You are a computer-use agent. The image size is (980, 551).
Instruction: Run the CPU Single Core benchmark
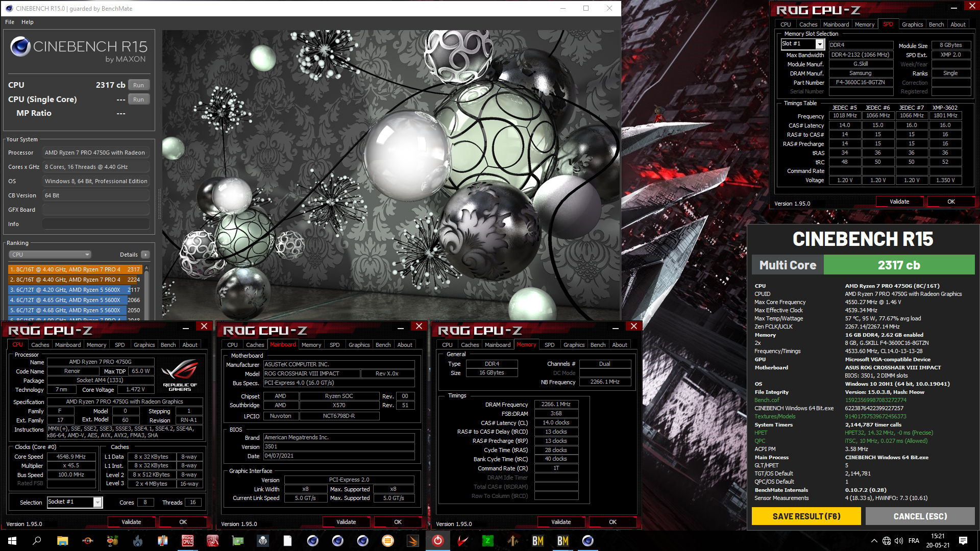139,99
